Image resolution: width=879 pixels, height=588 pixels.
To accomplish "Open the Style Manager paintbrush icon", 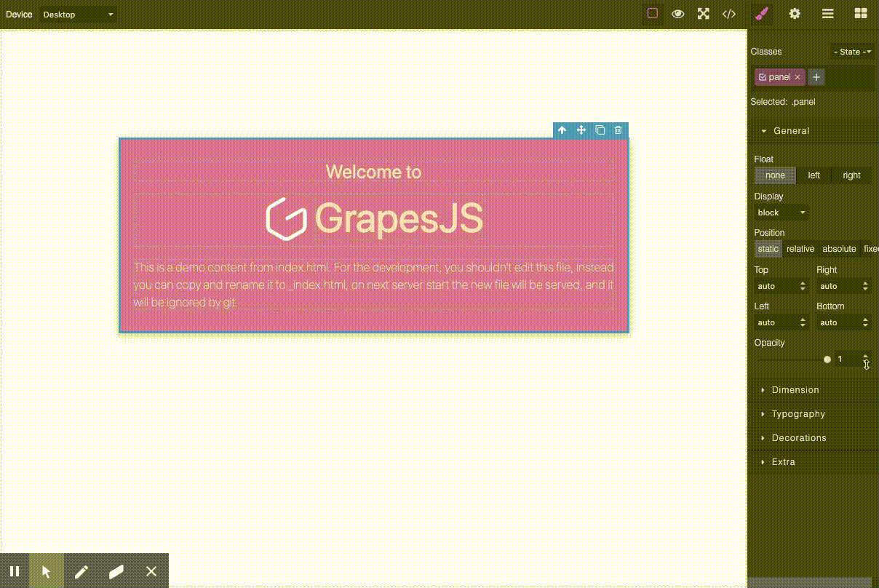I will coord(762,14).
